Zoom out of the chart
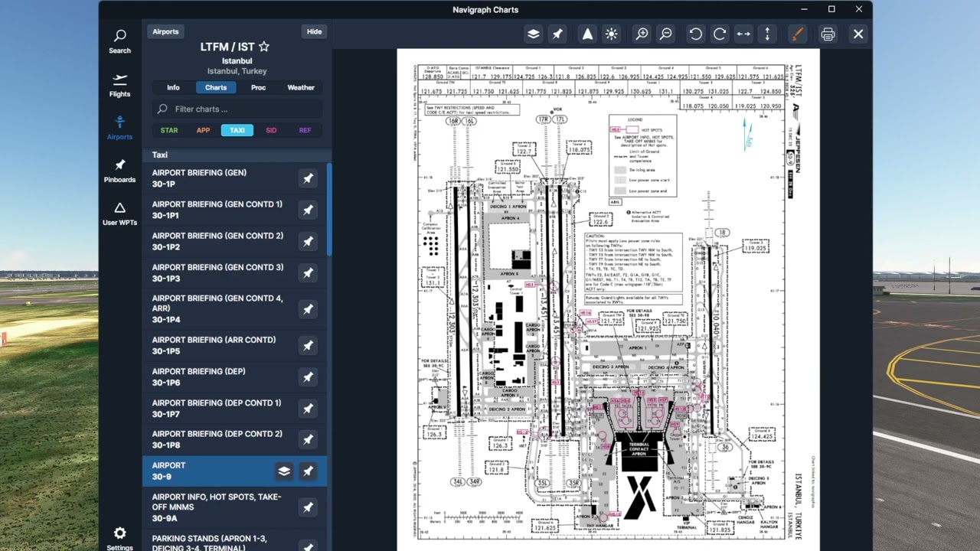This screenshot has width=980, height=551. pos(666,34)
